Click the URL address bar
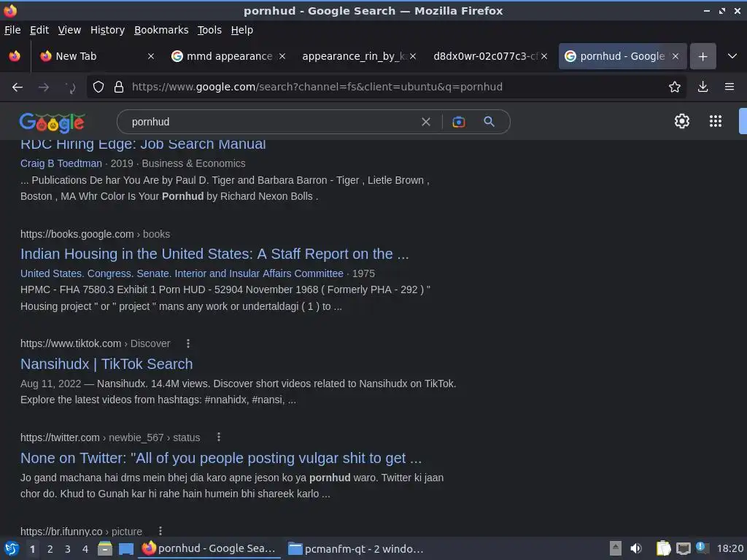 [386, 87]
